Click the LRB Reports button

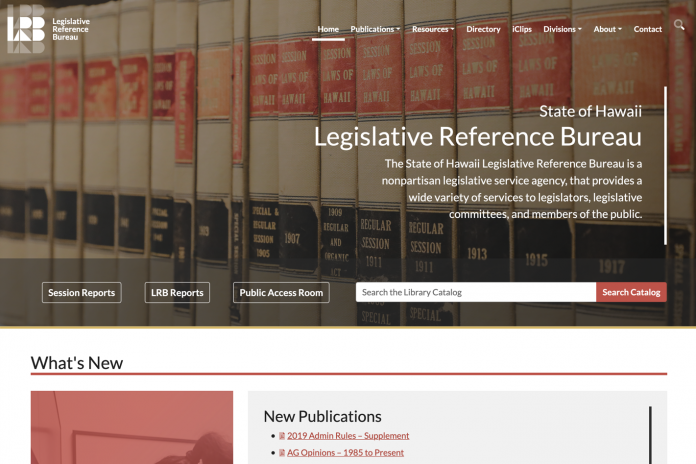177,293
